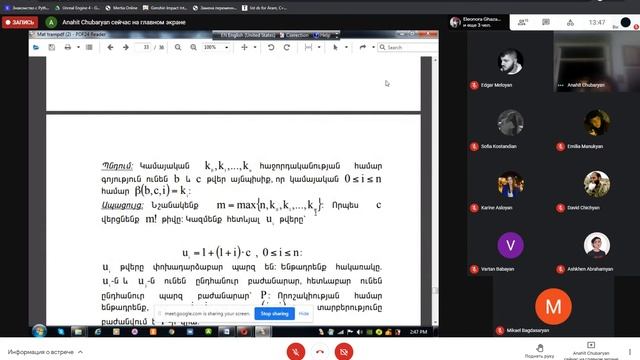Toggle the microphone mute button
This screenshot has width=640, height=360.
pos(296,351)
